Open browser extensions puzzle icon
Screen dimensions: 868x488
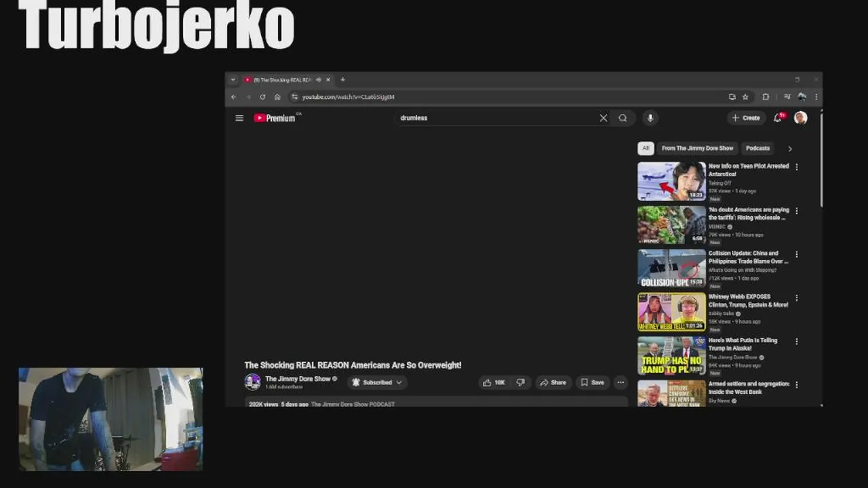[766, 97]
